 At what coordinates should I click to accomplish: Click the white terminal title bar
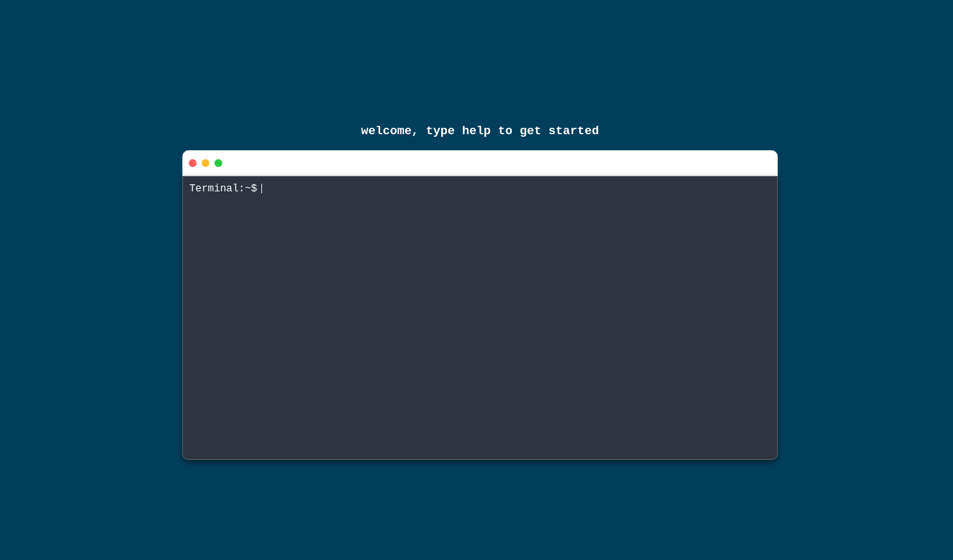coord(480,163)
